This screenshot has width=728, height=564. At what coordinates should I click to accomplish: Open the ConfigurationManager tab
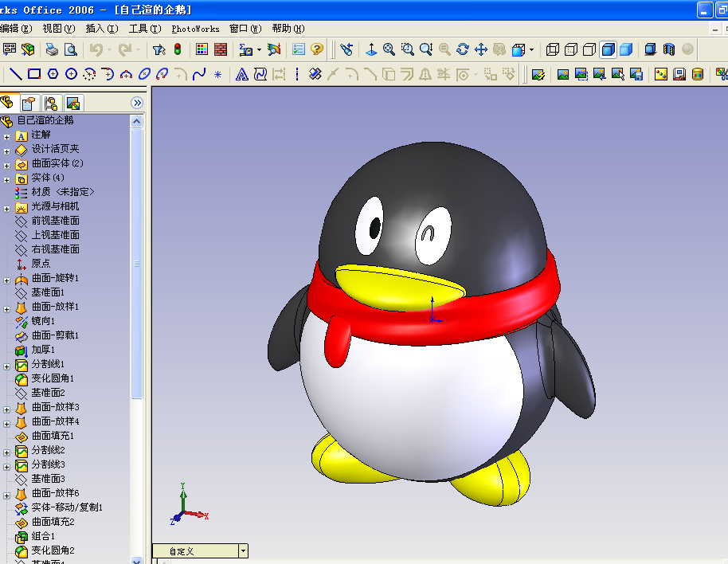pyautogui.click(x=51, y=103)
